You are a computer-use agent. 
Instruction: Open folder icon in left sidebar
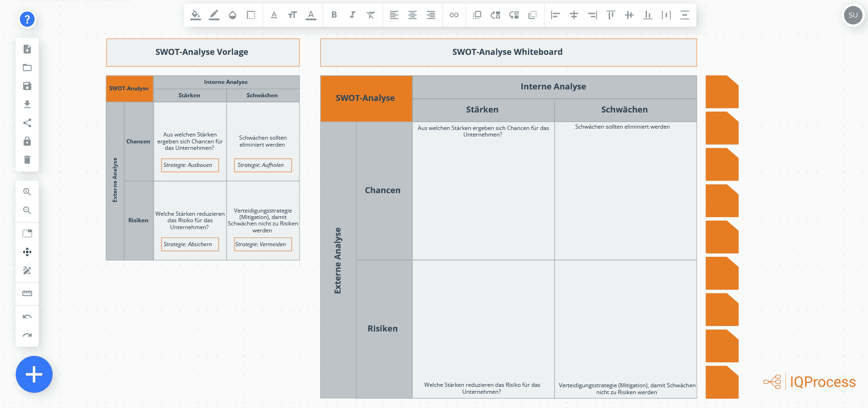27,68
